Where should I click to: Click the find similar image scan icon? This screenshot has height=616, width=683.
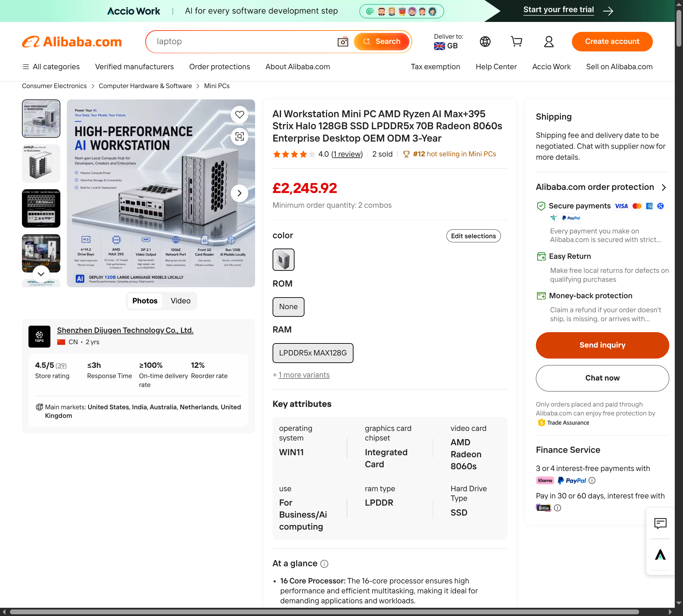pos(239,136)
